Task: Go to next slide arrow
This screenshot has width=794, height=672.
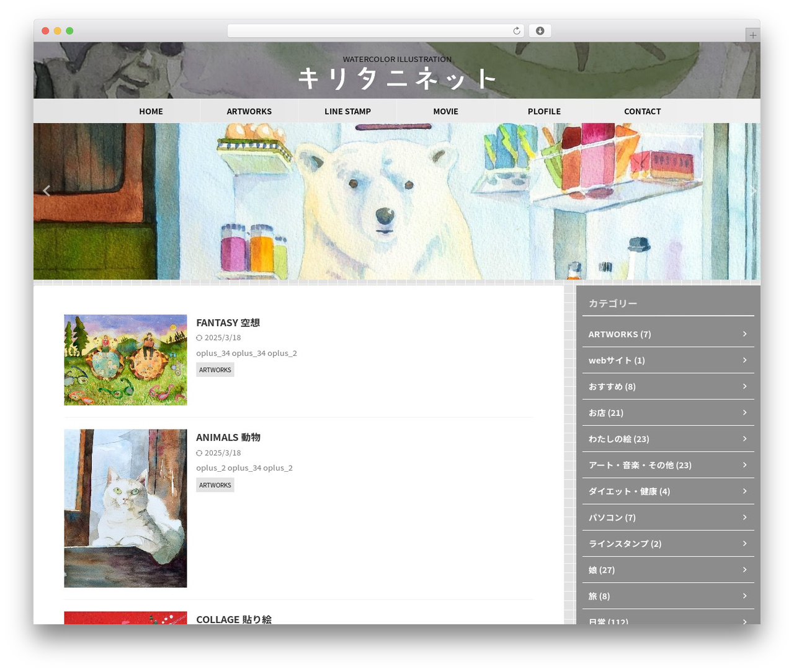Action: (x=753, y=191)
